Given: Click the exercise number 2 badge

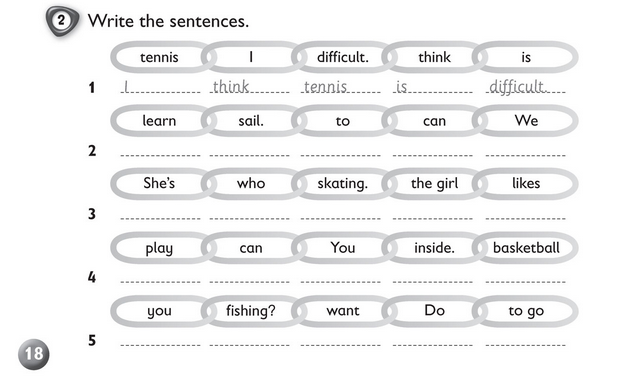Looking at the screenshot, I should click(62, 21).
